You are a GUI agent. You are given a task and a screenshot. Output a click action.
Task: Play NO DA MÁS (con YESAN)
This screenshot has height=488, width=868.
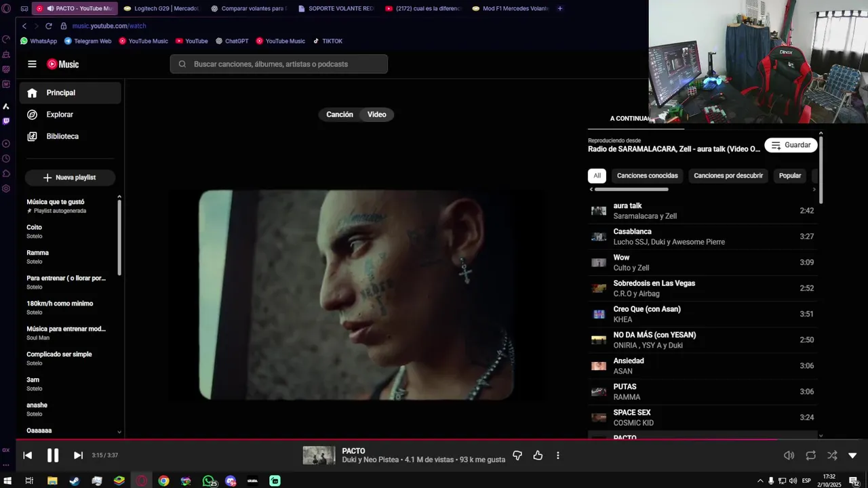(x=702, y=340)
